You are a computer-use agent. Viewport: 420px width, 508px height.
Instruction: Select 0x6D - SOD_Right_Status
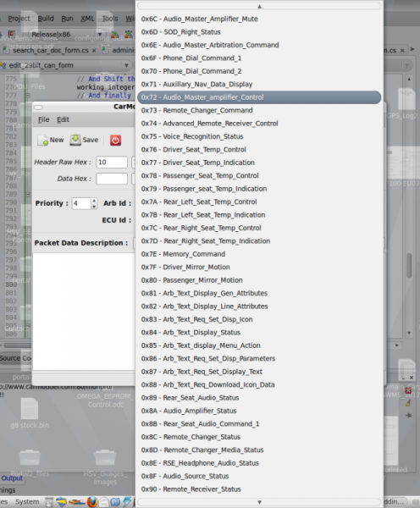pos(259,32)
